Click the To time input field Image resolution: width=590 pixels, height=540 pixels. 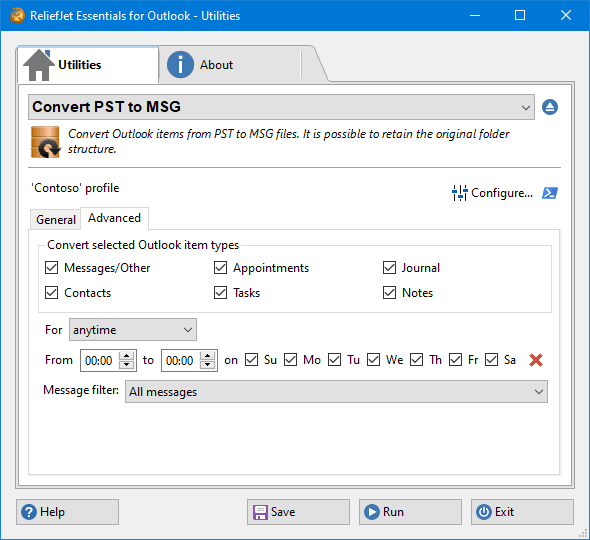click(181, 361)
